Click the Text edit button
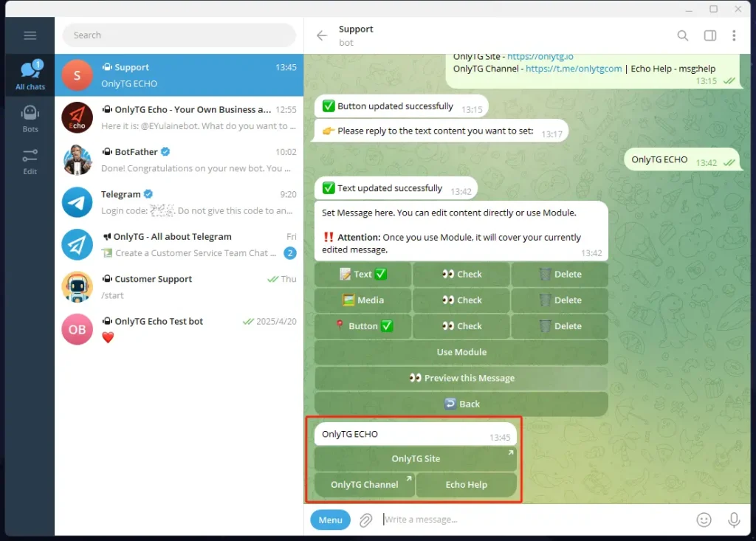 (x=362, y=274)
